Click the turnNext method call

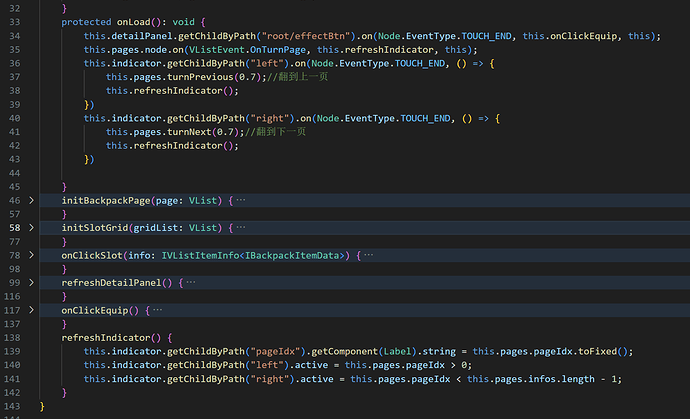[x=189, y=132]
